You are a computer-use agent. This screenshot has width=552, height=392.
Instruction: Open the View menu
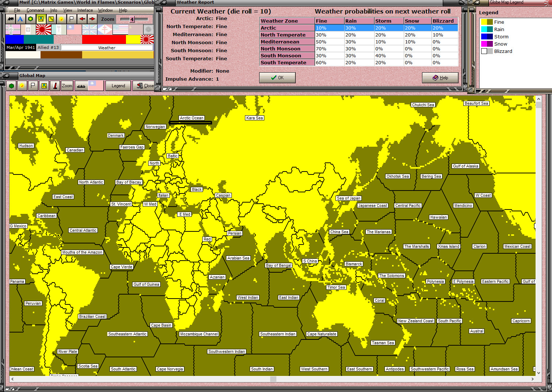(68, 10)
